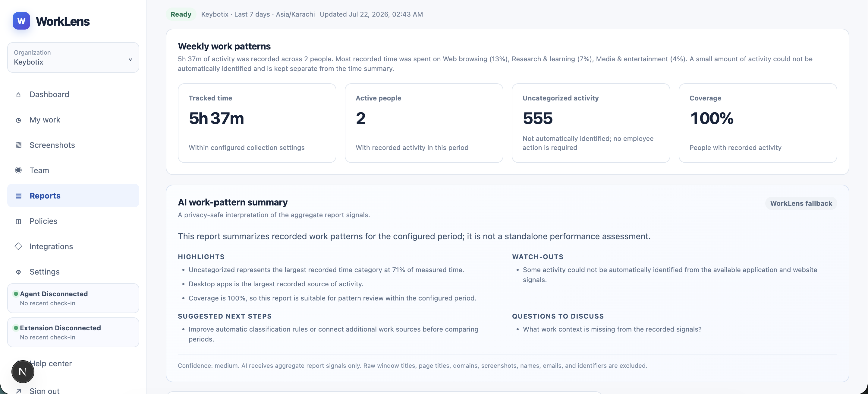868x394 pixels.
Task: Click the Screenshots hatched square icon
Action: pos(18,145)
